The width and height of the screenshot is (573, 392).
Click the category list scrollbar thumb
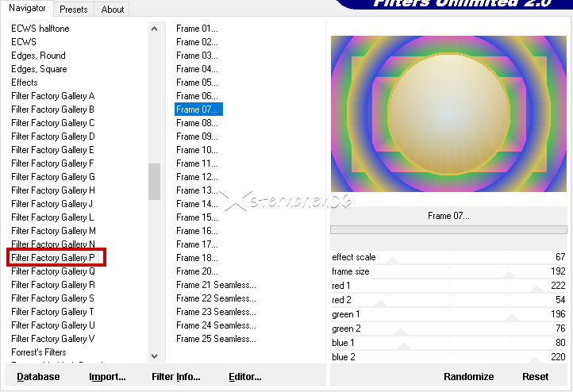pyautogui.click(x=154, y=182)
